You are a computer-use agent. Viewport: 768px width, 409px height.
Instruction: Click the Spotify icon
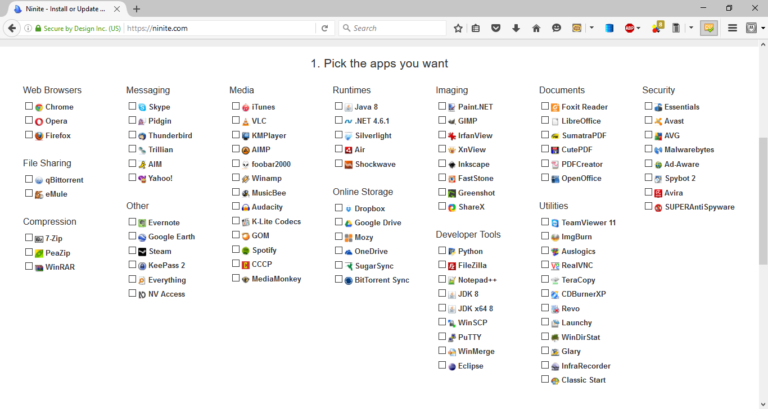[245, 250]
